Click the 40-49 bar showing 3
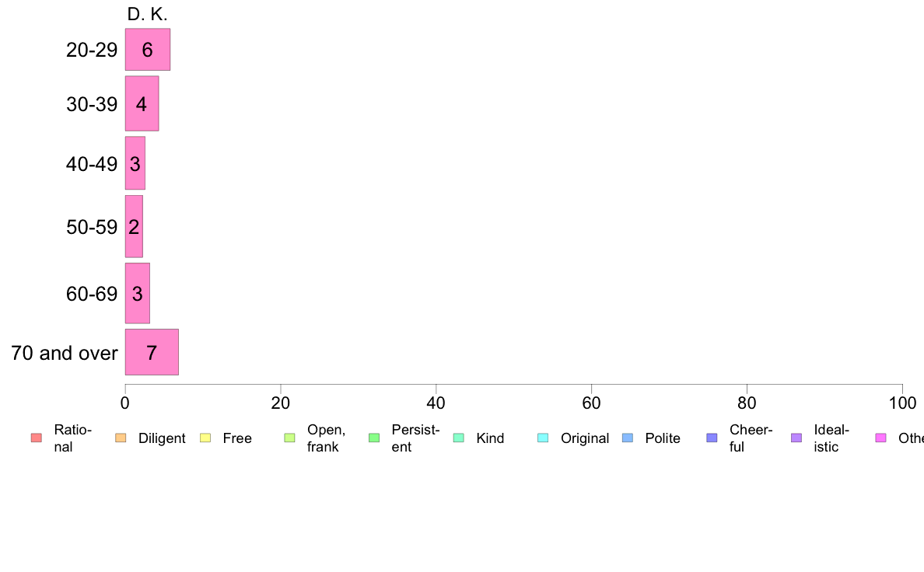 [x=135, y=163]
